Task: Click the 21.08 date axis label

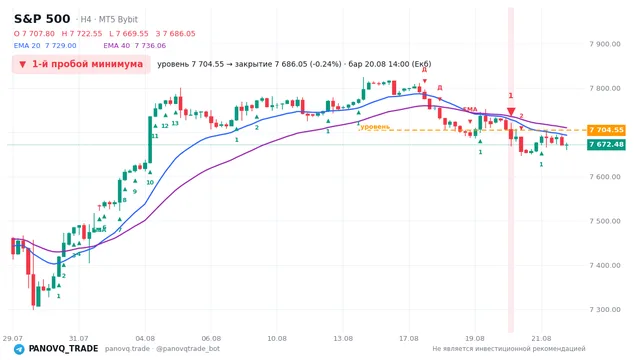Action: (x=541, y=338)
